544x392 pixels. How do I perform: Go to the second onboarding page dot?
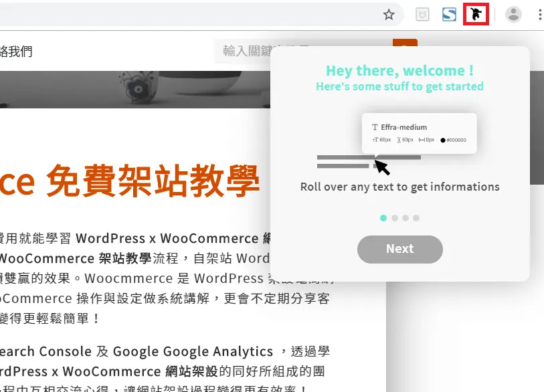coord(395,218)
